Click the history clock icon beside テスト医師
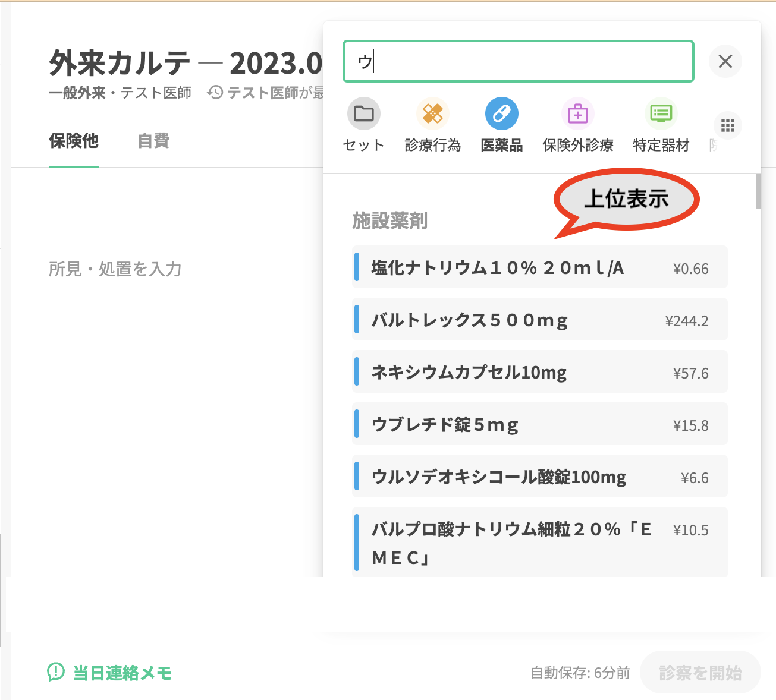Screen dimensions: 776x700 coord(215,93)
